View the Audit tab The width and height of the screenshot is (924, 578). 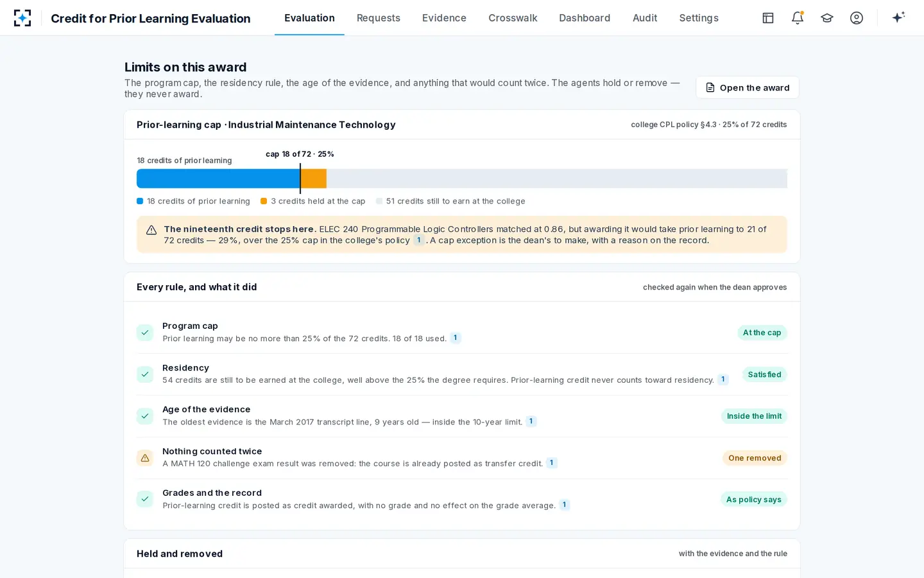pyautogui.click(x=645, y=18)
